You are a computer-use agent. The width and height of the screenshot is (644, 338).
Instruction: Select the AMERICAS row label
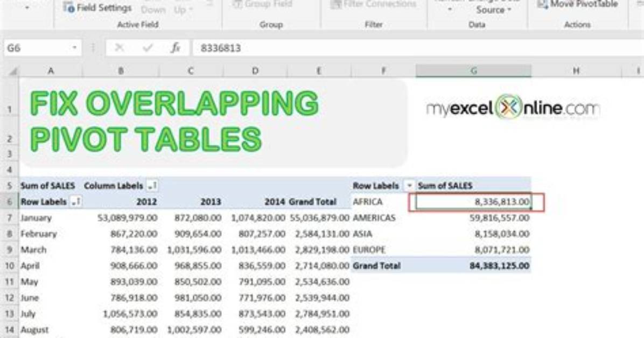coord(374,217)
